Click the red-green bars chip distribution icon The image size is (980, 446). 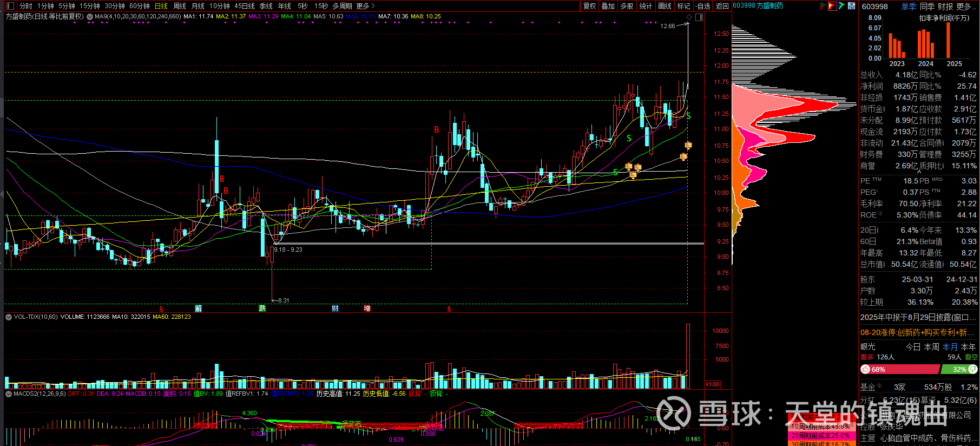pos(824,6)
